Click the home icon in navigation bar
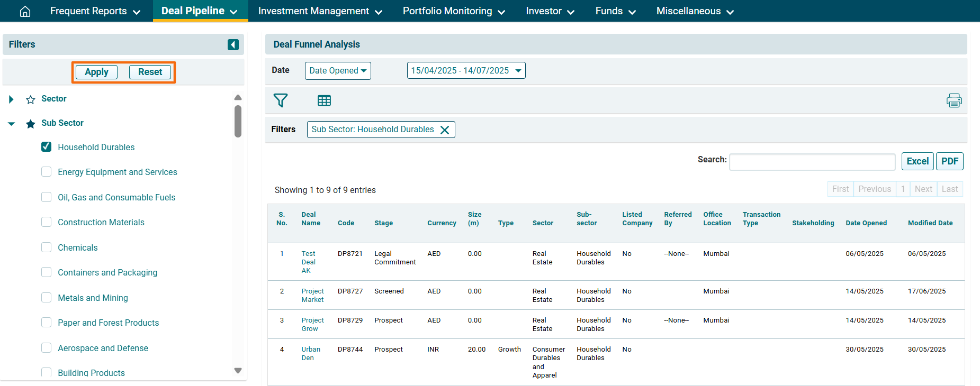980x386 pixels. pos(25,12)
